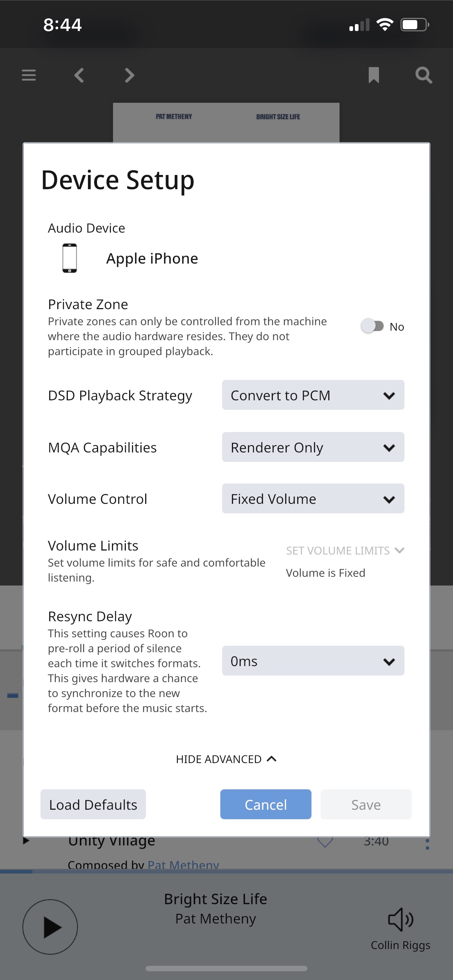Click the Apple iPhone device icon
This screenshot has height=980, width=453.
click(x=70, y=258)
